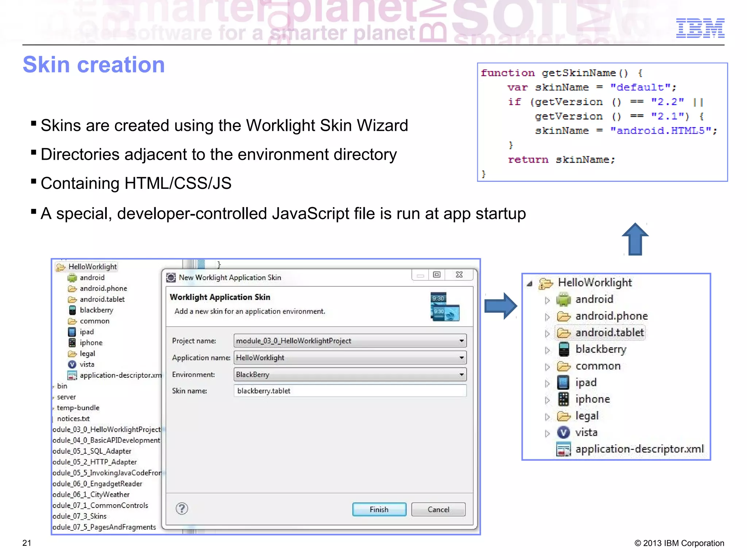This screenshot has width=747, height=560.
Task: Select ipad icon in left tree
Action: pyautogui.click(x=72, y=332)
